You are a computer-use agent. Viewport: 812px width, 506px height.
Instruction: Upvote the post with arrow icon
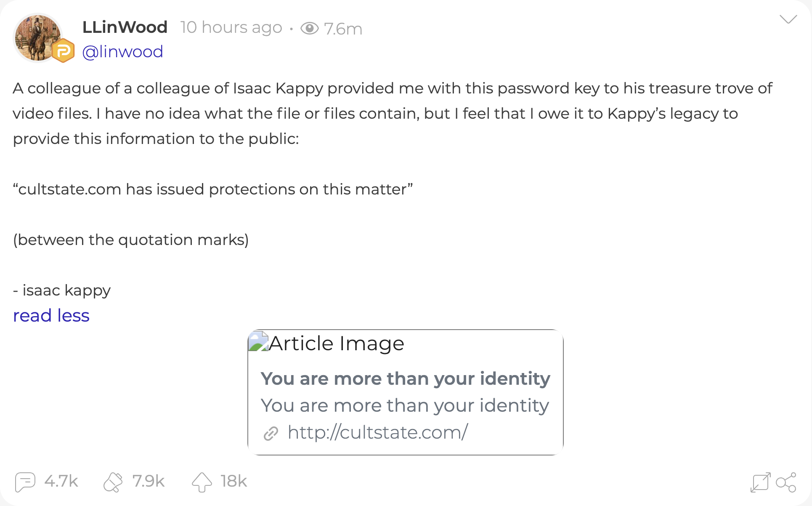pos(202,482)
